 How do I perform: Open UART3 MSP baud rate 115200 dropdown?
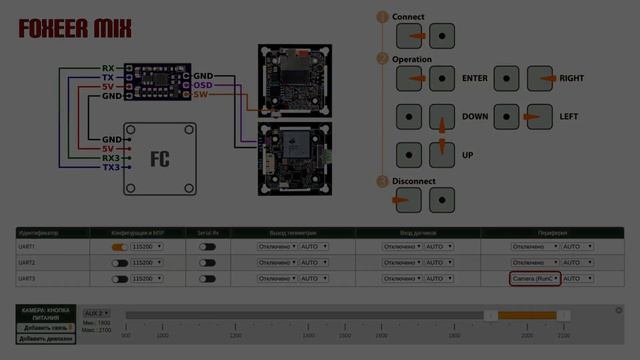point(147,278)
